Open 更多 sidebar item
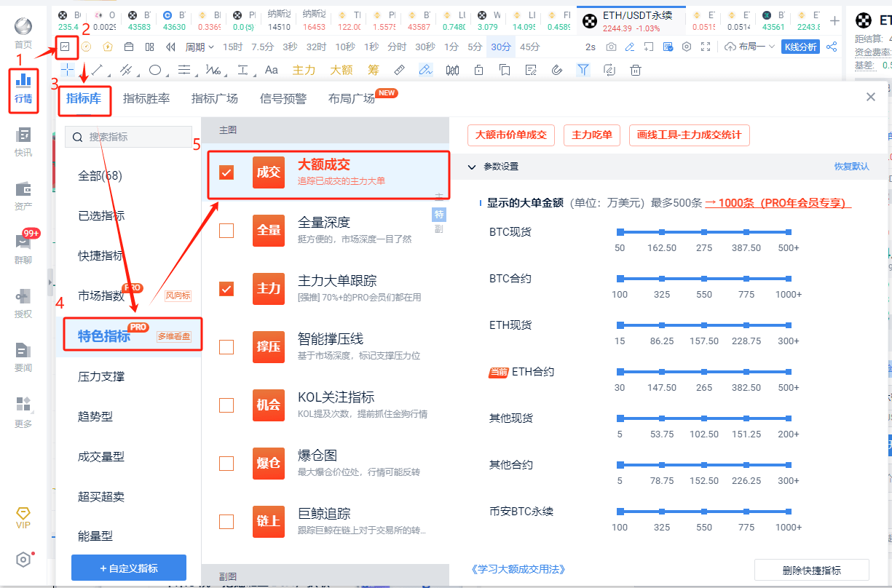 tap(23, 411)
